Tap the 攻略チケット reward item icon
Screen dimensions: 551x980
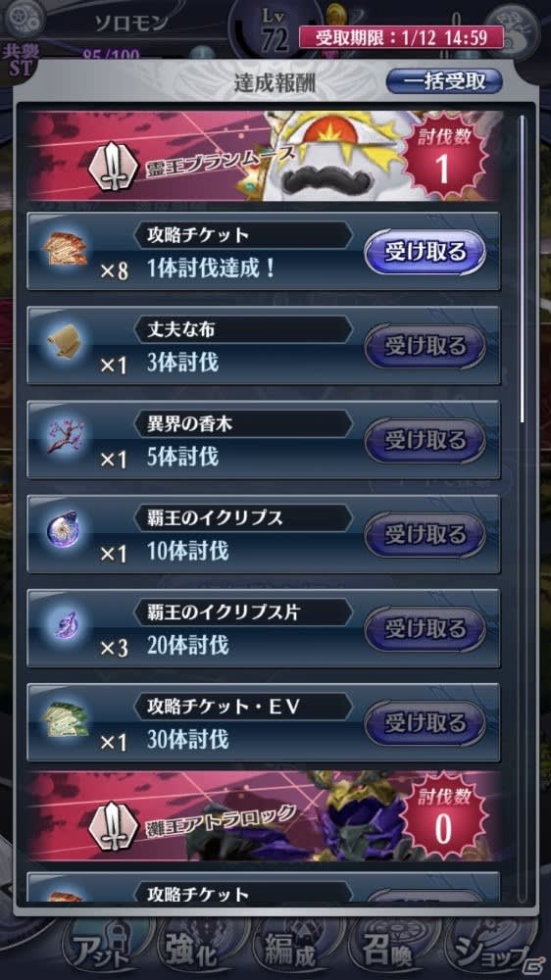(x=65, y=249)
